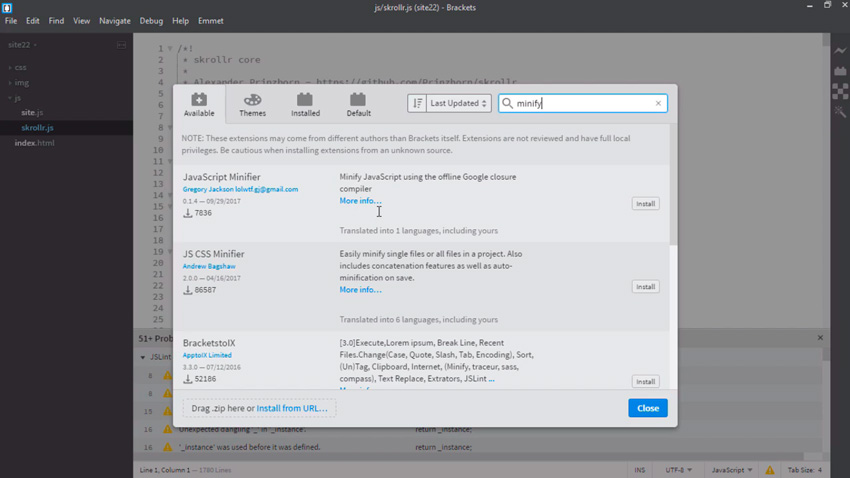Click the Extension Manager brick icon in sidebar

[840, 71]
